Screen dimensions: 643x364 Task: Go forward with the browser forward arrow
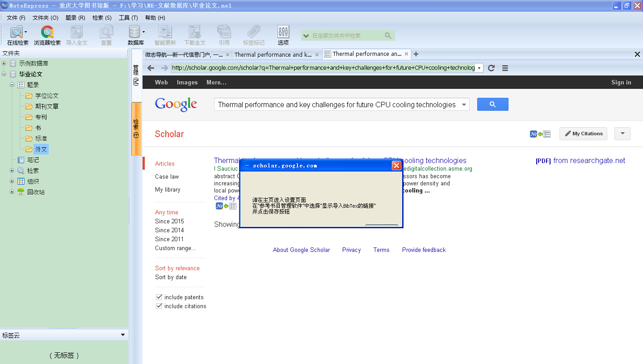point(164,68)
